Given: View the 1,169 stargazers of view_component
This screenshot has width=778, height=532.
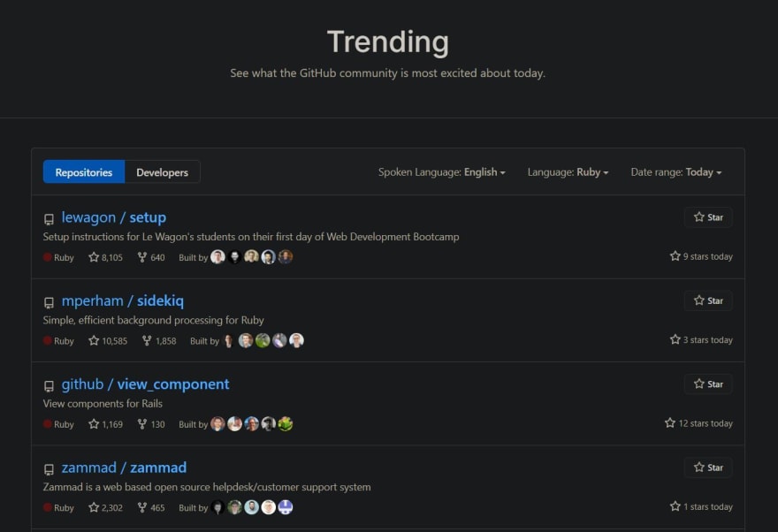Looking at the screenshot, I should [x=106, y=424].
